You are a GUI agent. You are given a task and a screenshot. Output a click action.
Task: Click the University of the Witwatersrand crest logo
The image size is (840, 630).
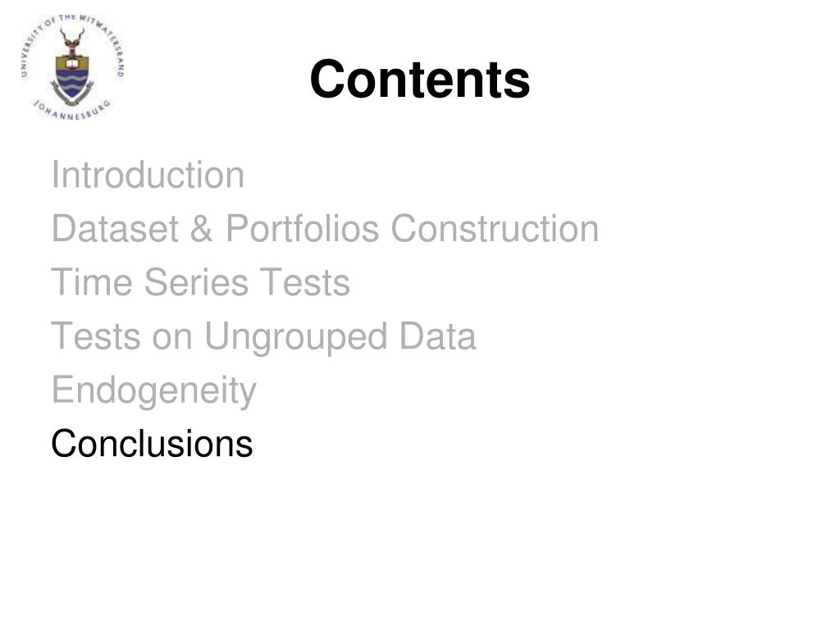click(x=72, y=67)
